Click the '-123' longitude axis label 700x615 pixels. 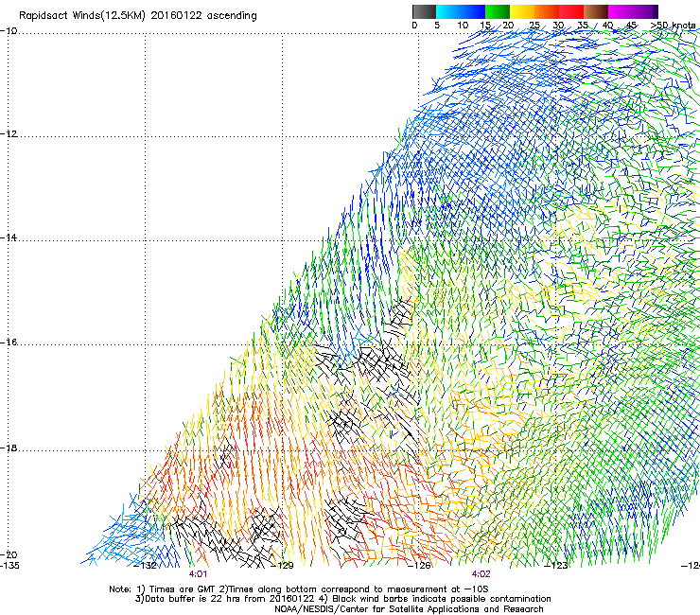(x=556, y=566)
